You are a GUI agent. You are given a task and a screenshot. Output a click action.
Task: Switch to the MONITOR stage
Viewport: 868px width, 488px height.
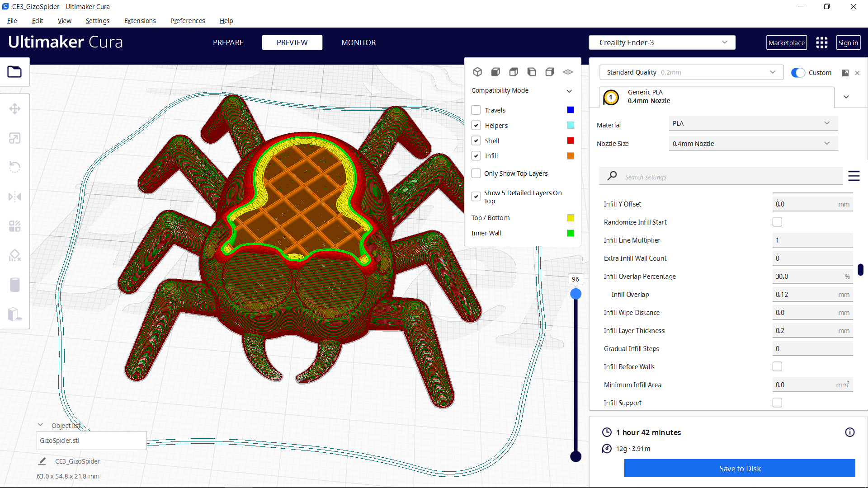(359, 42)
